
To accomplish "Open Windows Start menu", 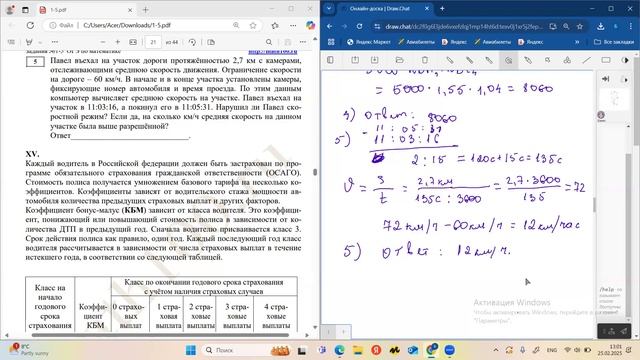I will (191, 350).
